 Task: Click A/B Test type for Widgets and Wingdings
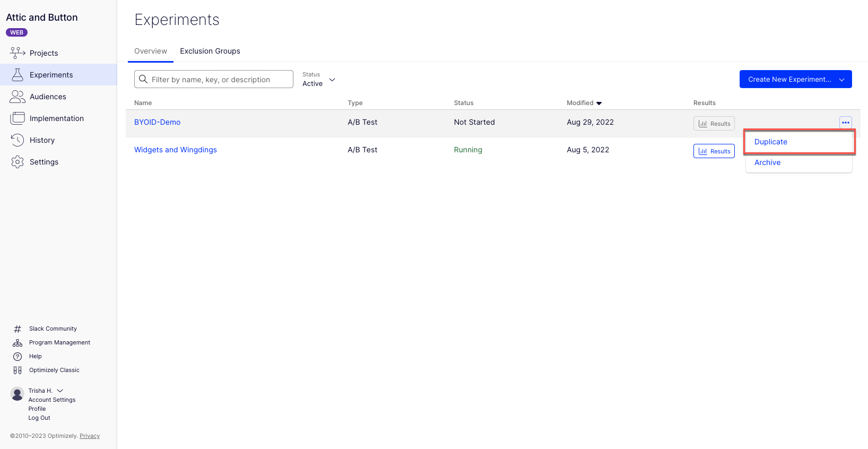tap(362, 150)
